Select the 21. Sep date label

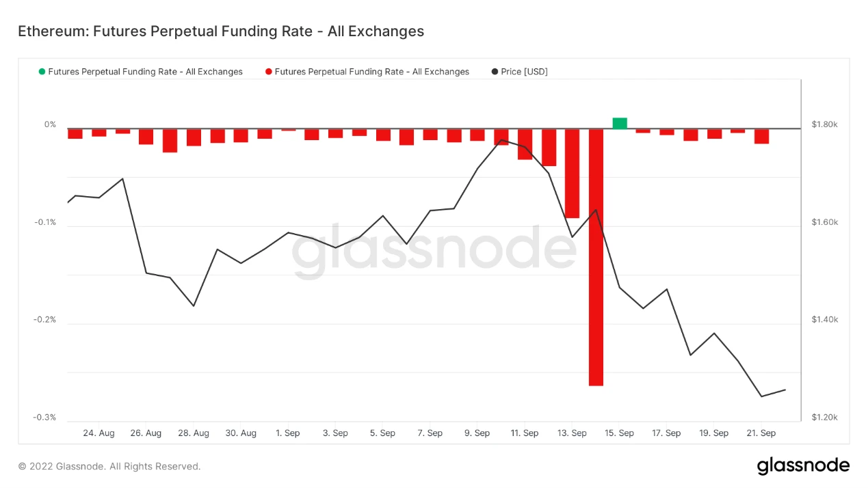click(761, 433)
